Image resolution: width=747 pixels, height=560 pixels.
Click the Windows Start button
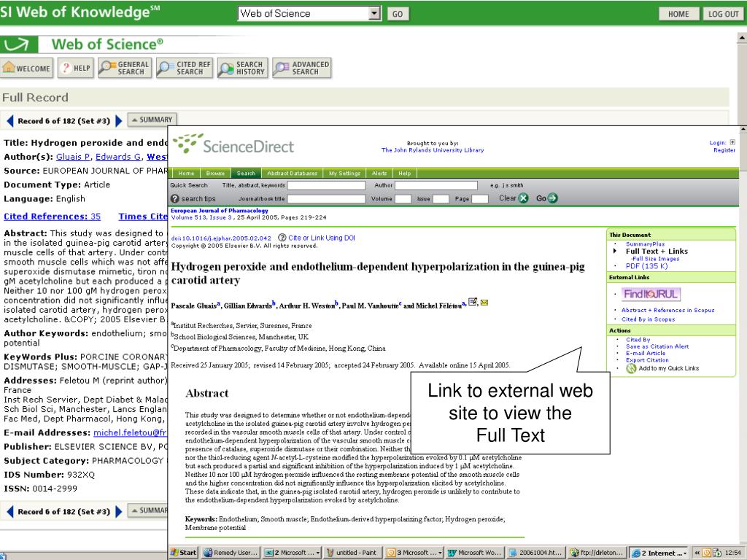point(184,553)
